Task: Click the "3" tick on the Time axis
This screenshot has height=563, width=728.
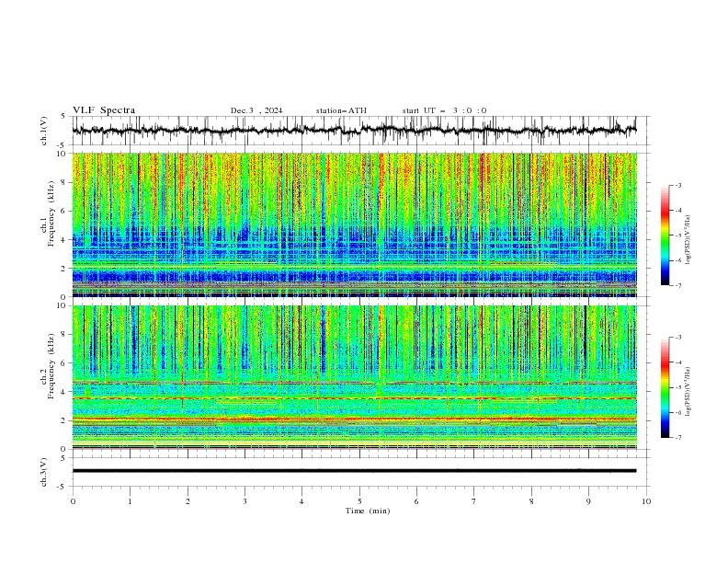Action: [x=245, y=501]
